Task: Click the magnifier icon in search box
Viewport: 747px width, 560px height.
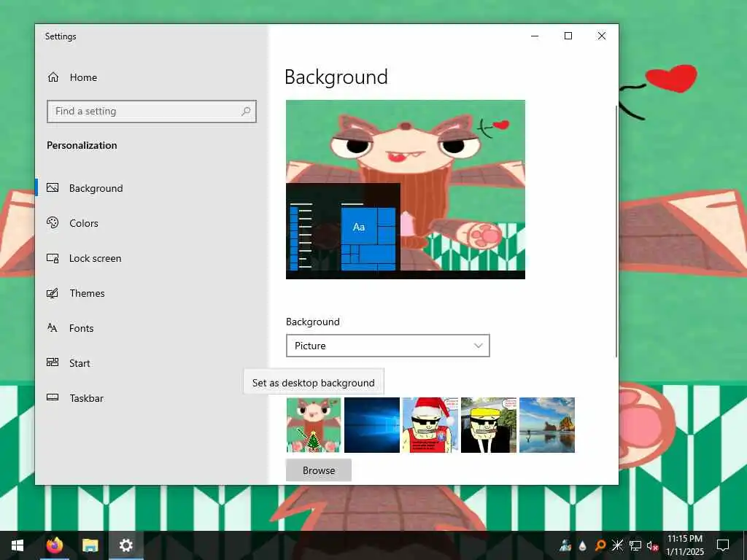Action: point(246,112)
